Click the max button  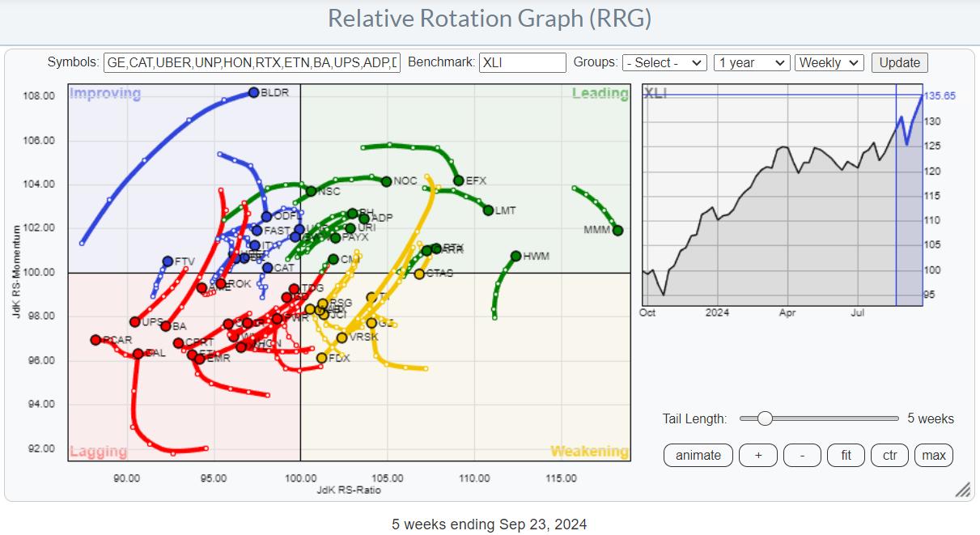point(934,455)
